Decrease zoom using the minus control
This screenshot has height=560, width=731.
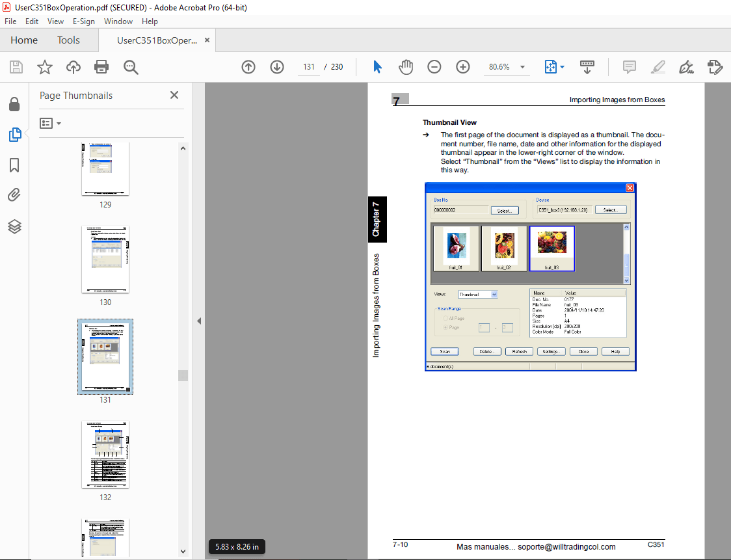coord(434,67)
